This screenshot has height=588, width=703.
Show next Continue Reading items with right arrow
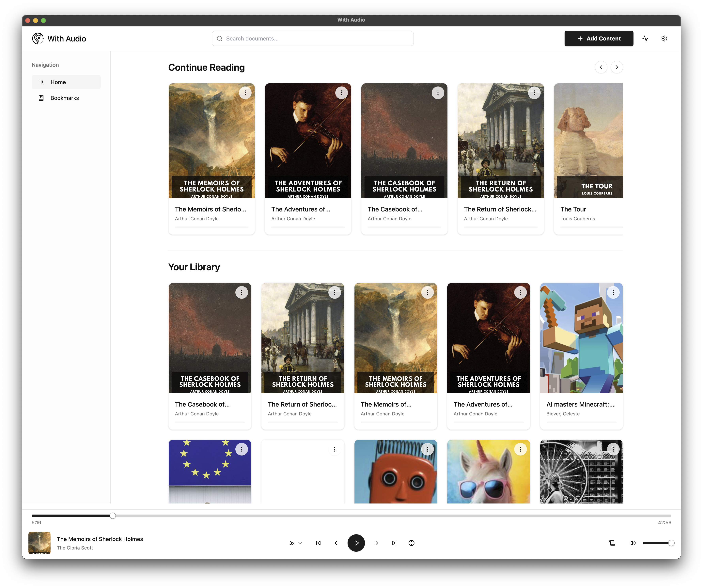[x=617, y=67]
